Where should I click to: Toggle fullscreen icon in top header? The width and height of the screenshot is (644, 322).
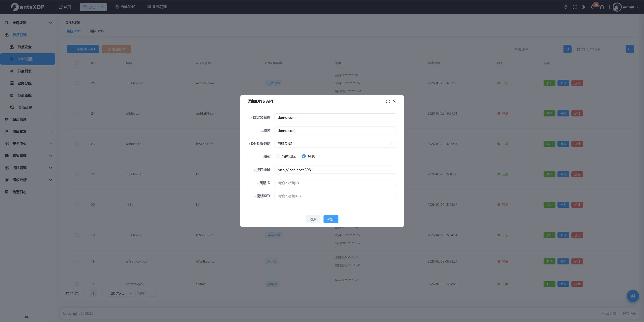[x=575, y=7]
